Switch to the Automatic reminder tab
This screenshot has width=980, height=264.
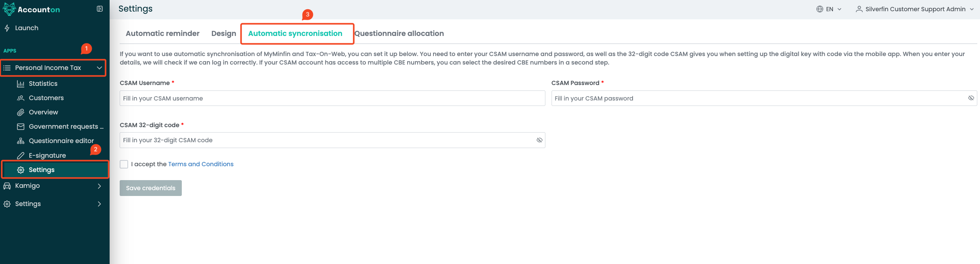[162, 34]
